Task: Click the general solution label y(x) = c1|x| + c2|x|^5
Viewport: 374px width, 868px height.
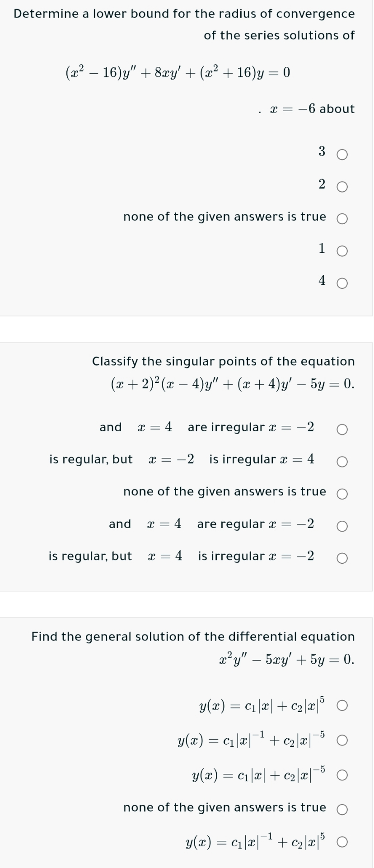Action: tap(262, 705)
